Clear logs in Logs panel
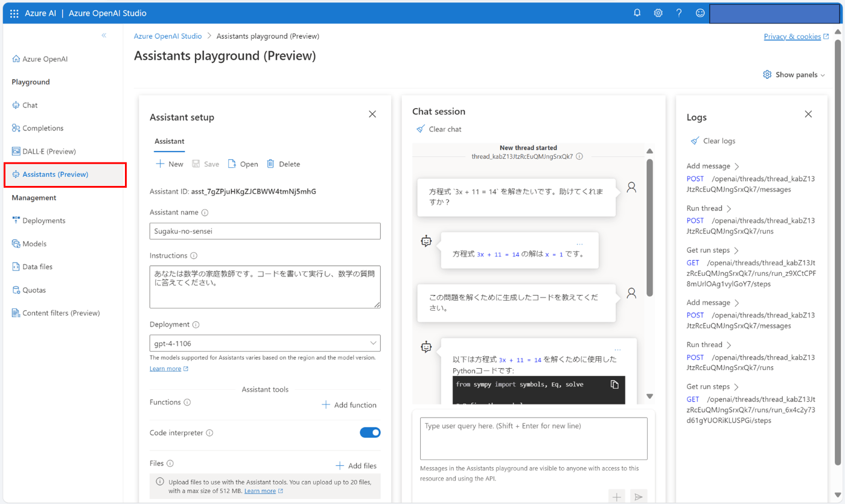 [713, 141]
